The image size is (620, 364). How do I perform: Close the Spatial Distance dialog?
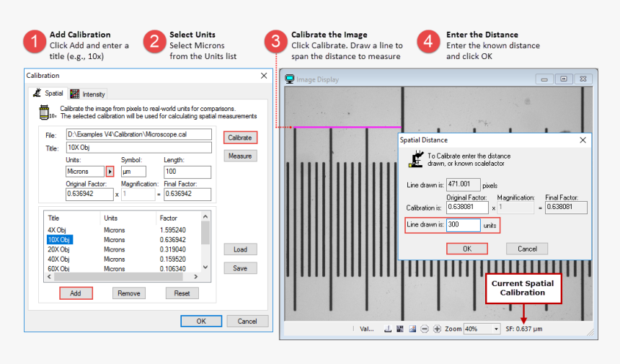(x=583, y=141)
